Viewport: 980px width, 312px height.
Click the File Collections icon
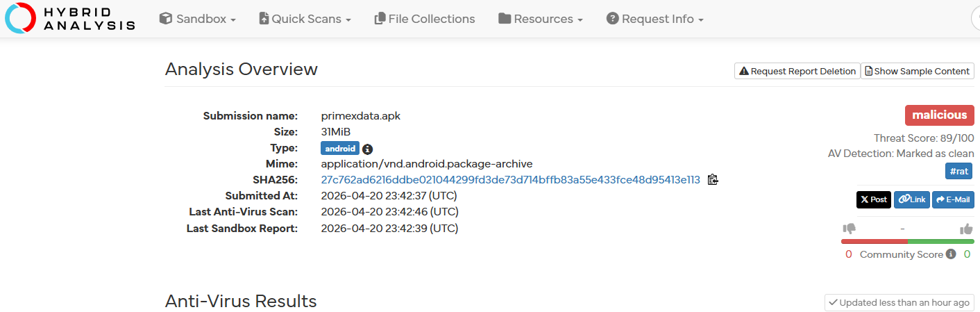pyautogui.click(x=380, y=19)
